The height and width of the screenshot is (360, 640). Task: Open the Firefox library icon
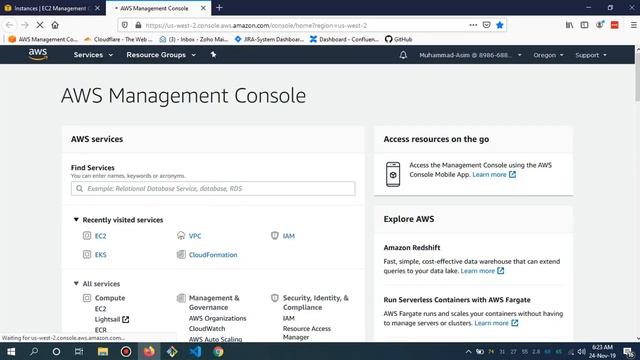pos(569,25)
